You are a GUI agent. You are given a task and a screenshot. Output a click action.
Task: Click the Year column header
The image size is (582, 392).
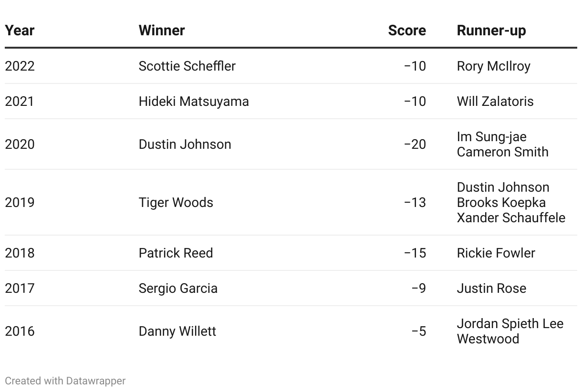(20, 31)
